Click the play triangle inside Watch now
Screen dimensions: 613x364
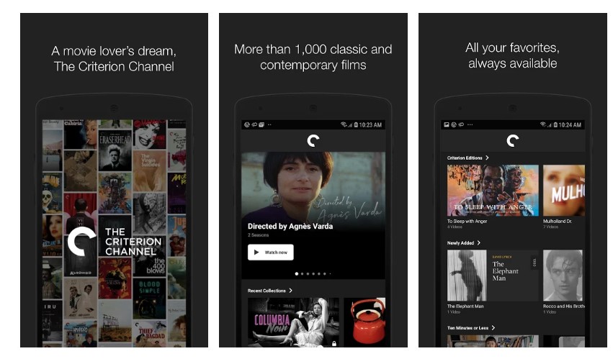click(x=256, y=252)
